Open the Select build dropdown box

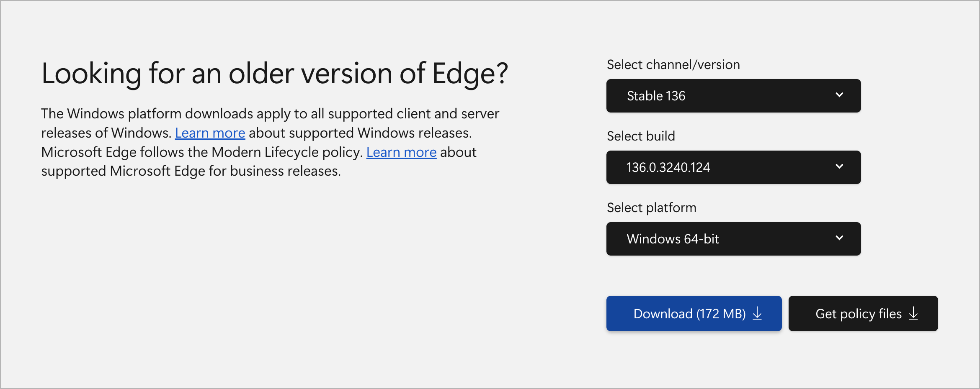point(733,167)
